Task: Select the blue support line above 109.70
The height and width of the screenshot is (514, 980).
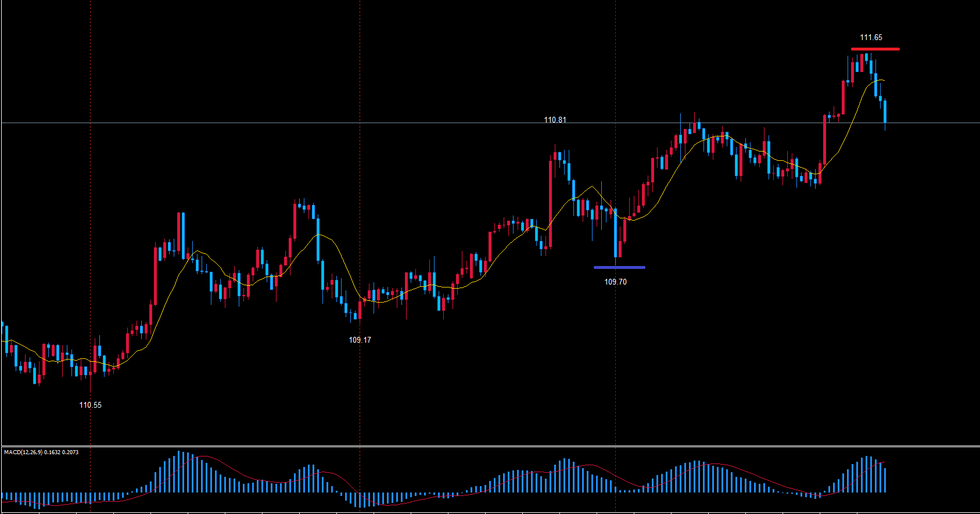Action: (619, 267)
